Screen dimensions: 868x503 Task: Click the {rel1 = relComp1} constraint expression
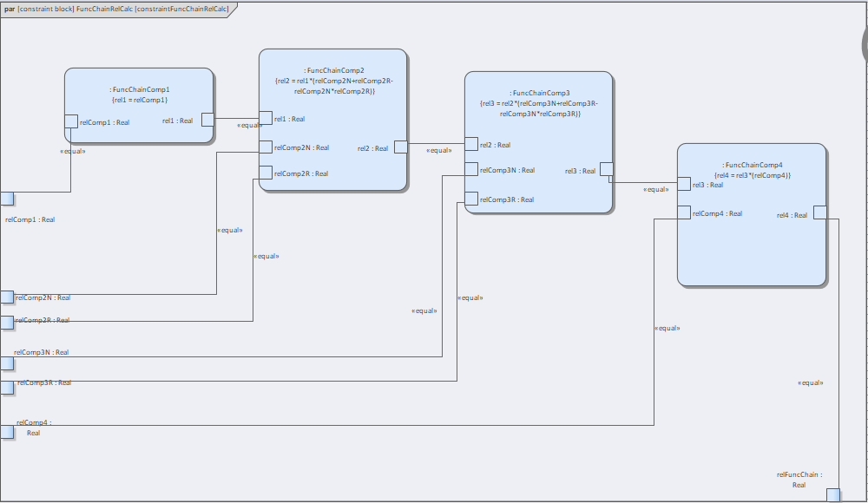click(140, 100)
